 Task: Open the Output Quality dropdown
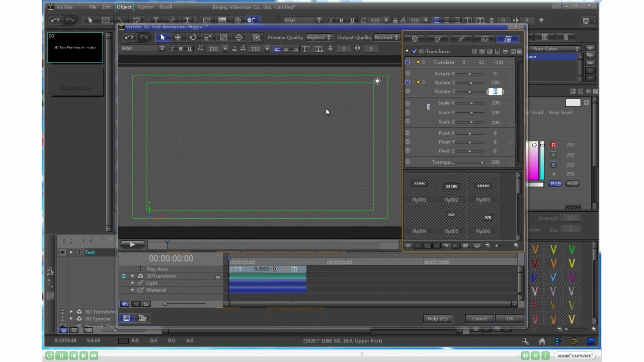tap(386, 37)
